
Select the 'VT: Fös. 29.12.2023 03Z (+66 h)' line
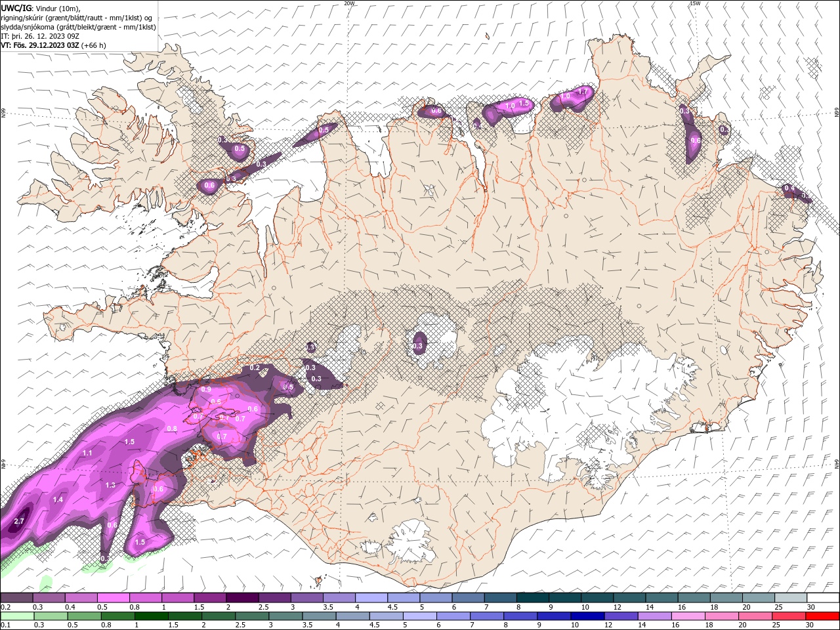click(x=53, y=45)
